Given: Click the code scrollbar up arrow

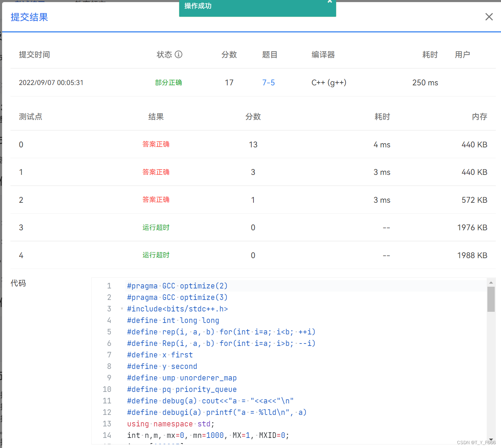Looking at the screenshot, I should [491, 283].
